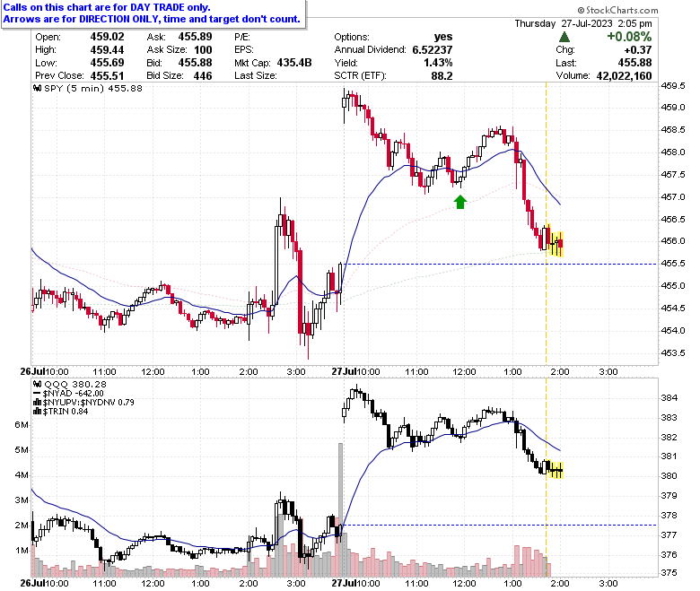The width and height of the screenshot is (700, 591).
Task: Select the Bid Size value 446
Action: click(x=203, y=76)
